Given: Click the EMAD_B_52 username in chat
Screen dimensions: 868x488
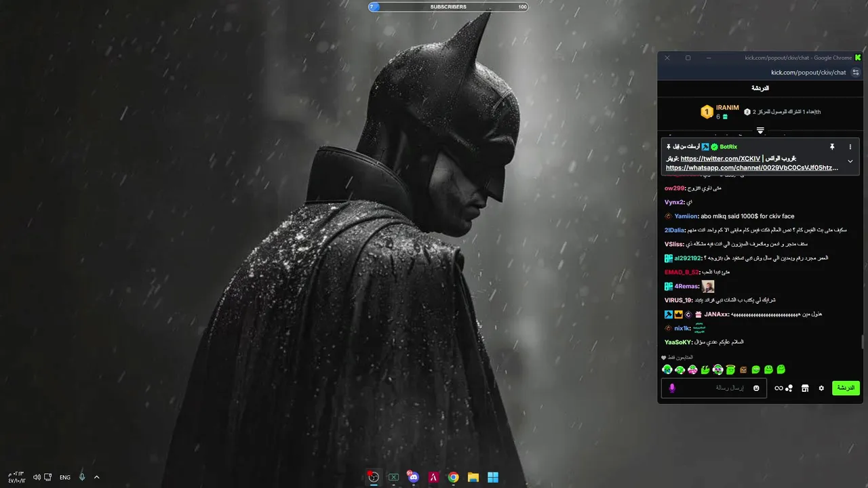Looking at the screenshot, I should (682, 272).
